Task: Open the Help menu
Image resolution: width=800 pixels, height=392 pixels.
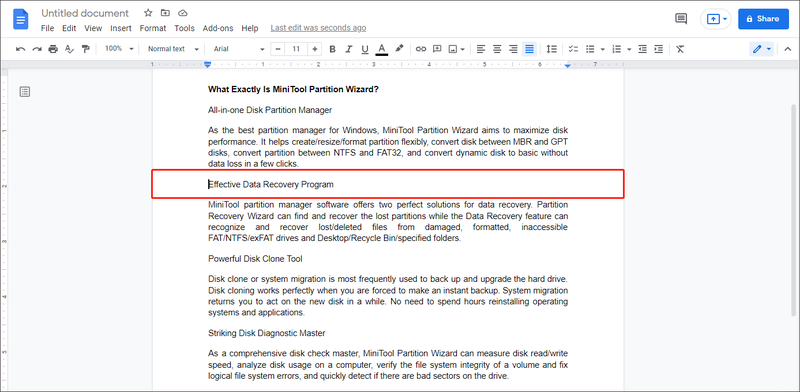Action: pyautogui.click(x=249, y=29)
